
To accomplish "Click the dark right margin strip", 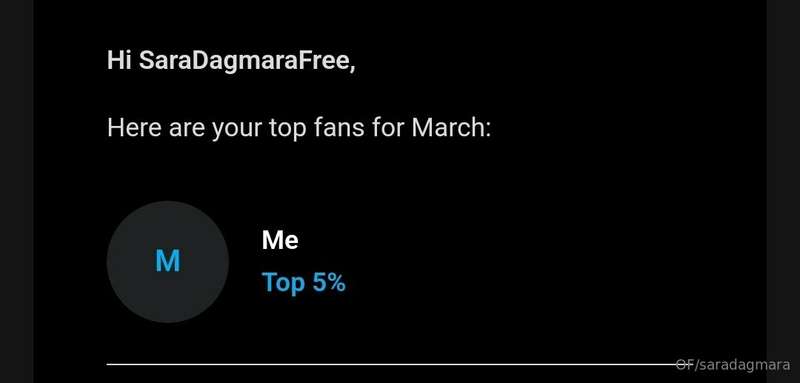I will coord(783,191).
